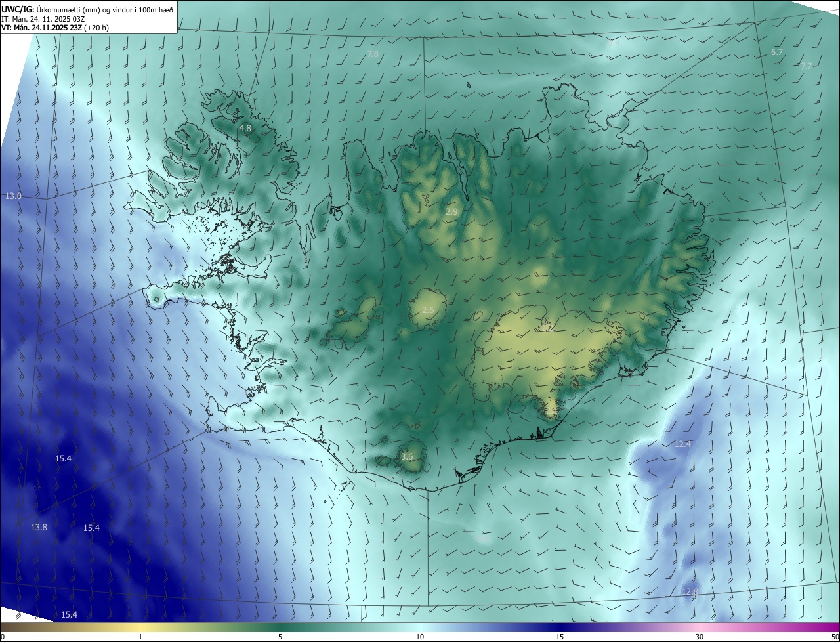Click the 12.8 value in the southeast sea
840x642 pixels.
pos(689,591)
